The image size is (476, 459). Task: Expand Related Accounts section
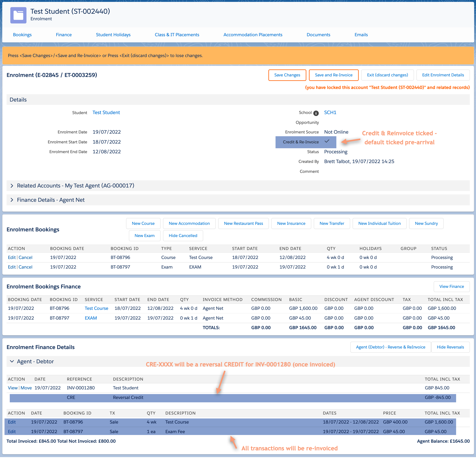tap(12, 186)
